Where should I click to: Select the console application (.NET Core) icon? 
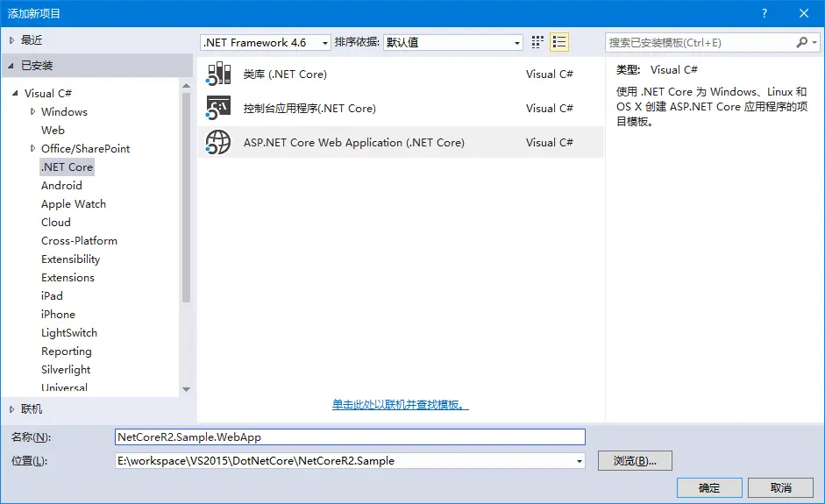218,108
